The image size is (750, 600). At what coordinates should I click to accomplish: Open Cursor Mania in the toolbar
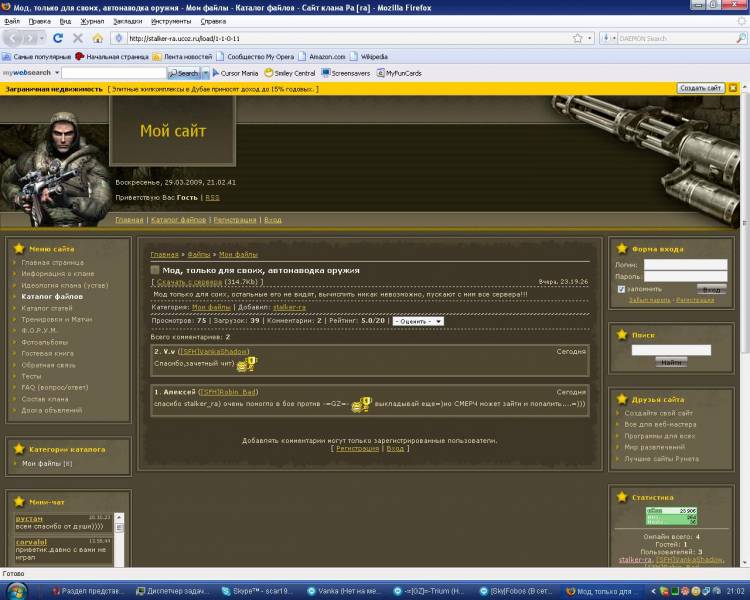[x=234, y=73]
